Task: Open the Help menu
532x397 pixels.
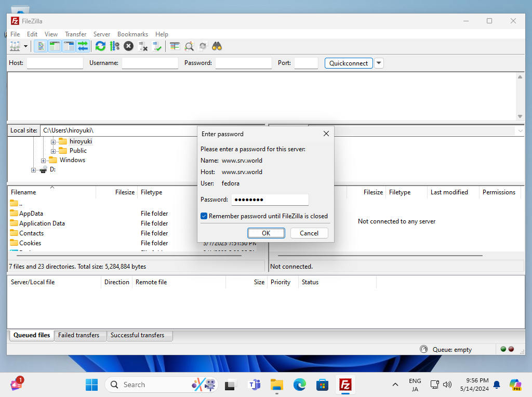Action: (x=162, y=34)
